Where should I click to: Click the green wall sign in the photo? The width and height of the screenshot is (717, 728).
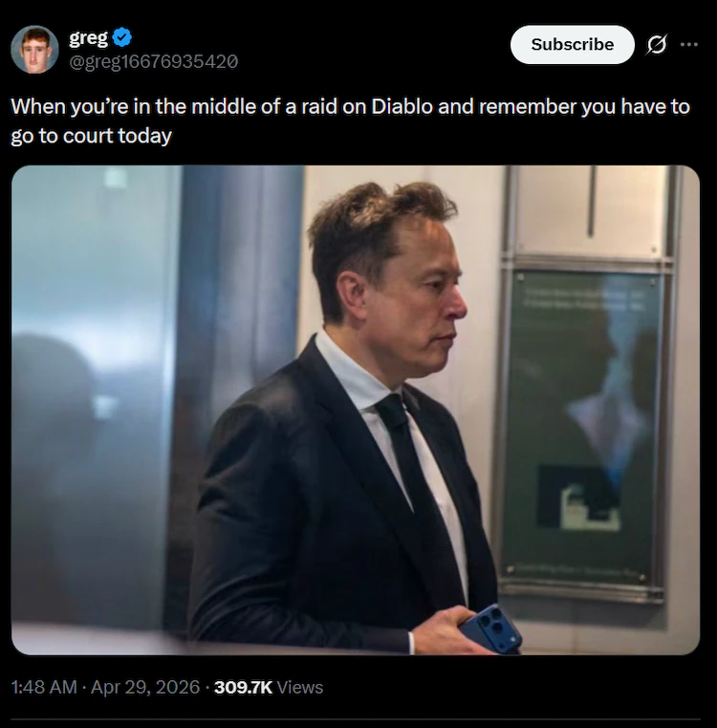(x=583, y=430)
